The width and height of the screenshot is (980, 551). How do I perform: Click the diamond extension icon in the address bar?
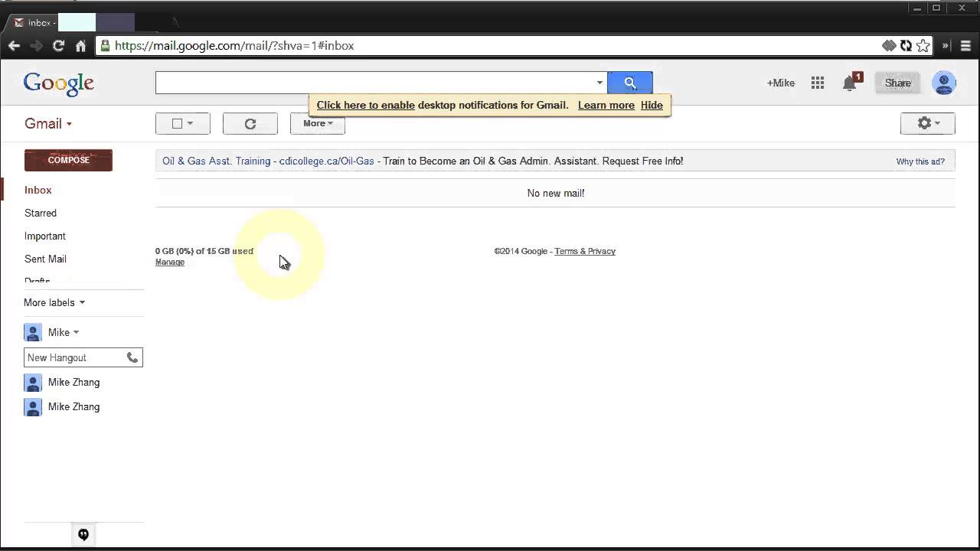click(x=889, y=46)
